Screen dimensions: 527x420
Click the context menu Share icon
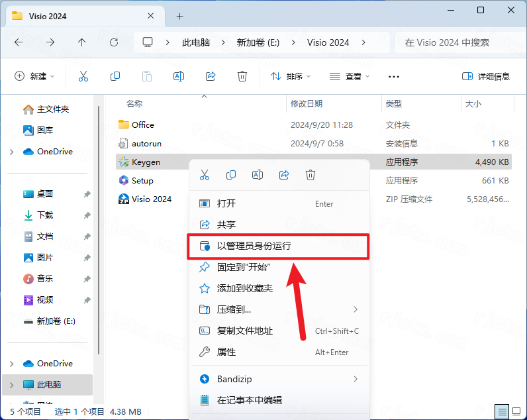pos(284,175)
